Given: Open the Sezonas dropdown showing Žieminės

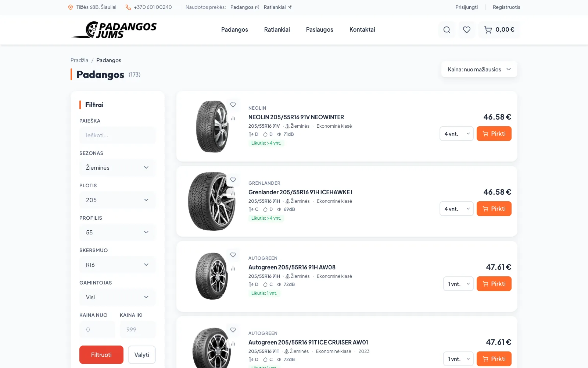Looking at the screenshot, I should click(118, 168).
